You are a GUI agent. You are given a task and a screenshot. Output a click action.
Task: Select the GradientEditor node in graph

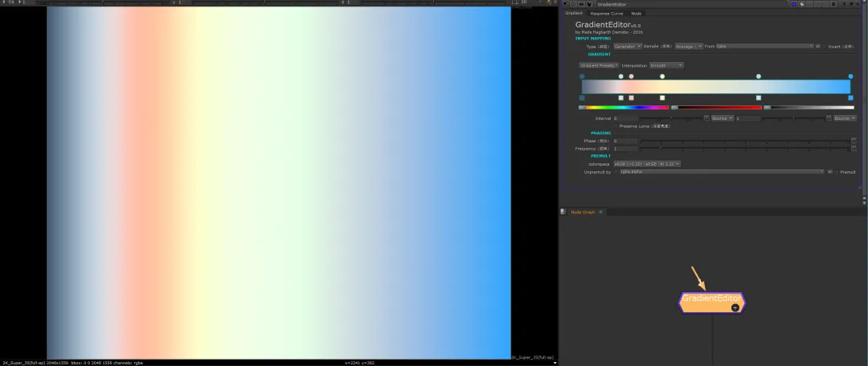point(712,302)
